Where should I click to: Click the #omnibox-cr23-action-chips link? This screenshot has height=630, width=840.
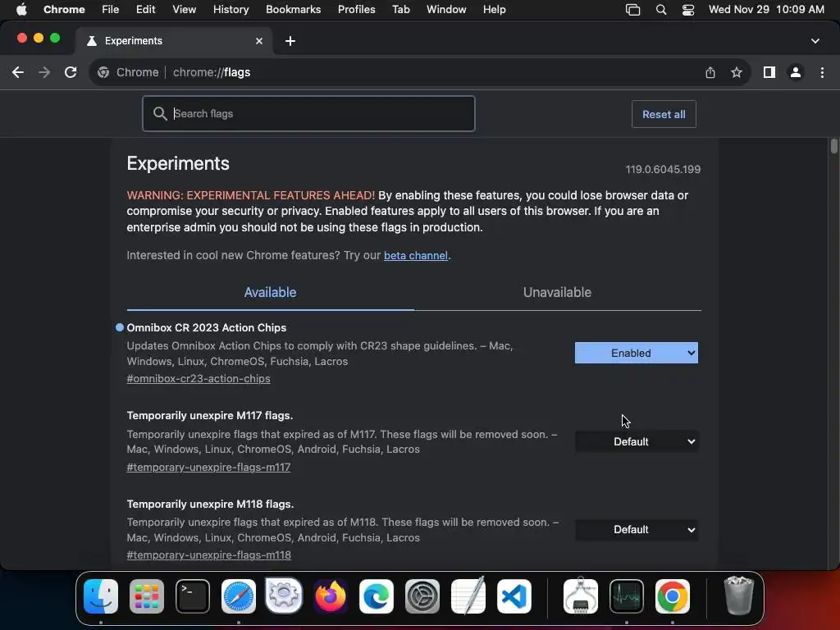click(199, 379)
